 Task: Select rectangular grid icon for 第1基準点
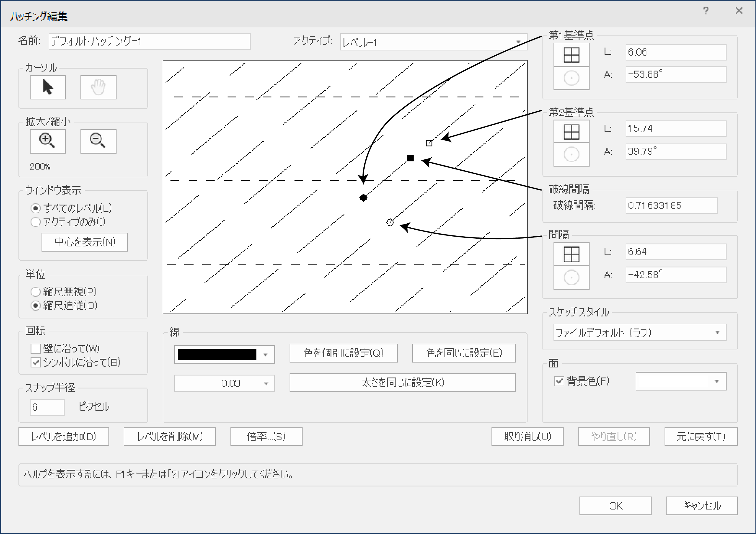[x=571, y=55]
